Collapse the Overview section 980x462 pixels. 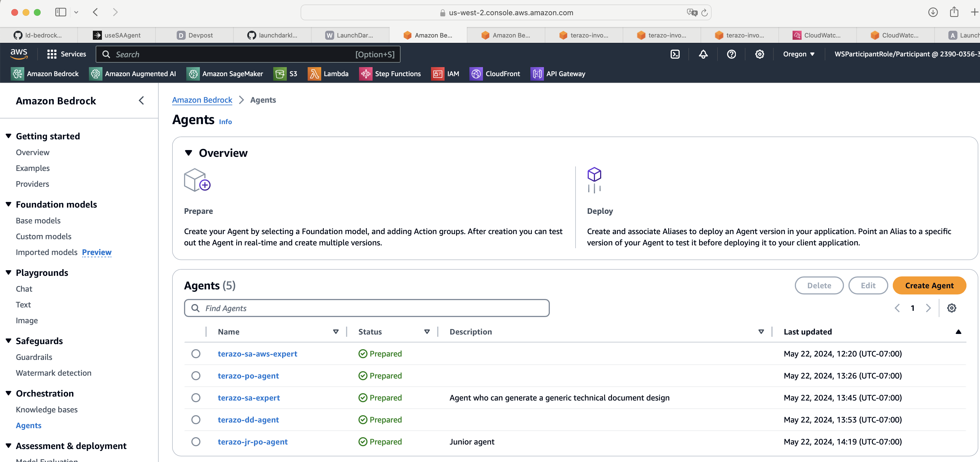point(189,153)
